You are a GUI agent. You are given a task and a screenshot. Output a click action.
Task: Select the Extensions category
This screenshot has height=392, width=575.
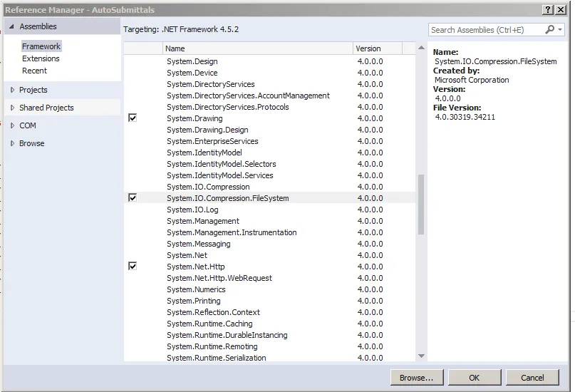point(41,58)
